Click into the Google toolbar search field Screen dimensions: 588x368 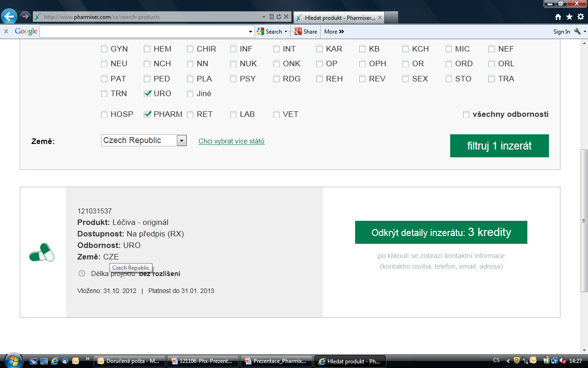(143, 32)
